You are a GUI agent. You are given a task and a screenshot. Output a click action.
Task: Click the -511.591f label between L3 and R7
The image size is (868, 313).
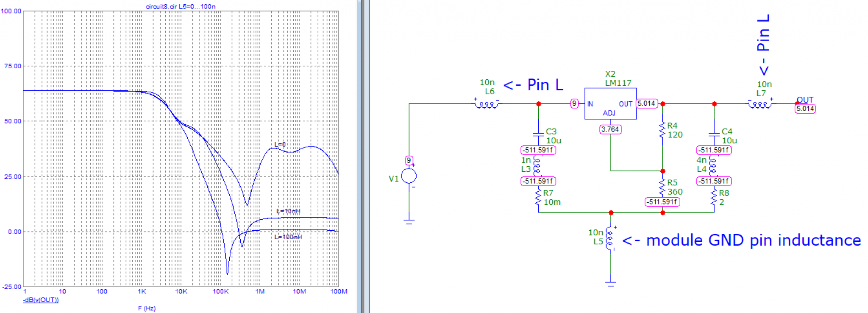pos(538,181)
